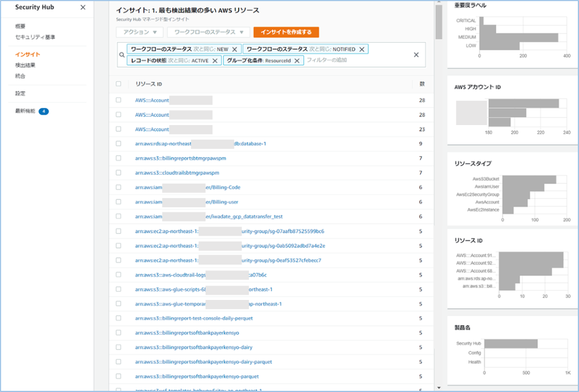Open the iwadate_gcp_datatransfer_test resource link
Image resolution: width=579 pixels, height=392 pixels.
[208, 217]
